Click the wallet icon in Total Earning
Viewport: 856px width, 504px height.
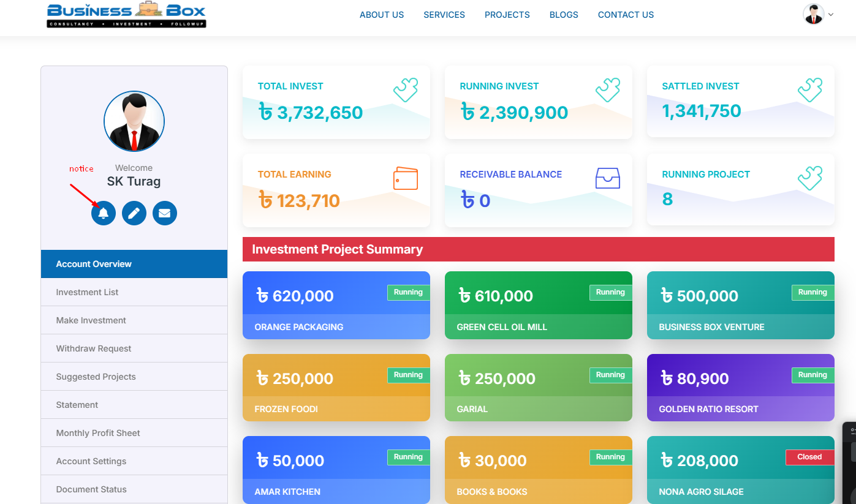[x=405, y=178]
